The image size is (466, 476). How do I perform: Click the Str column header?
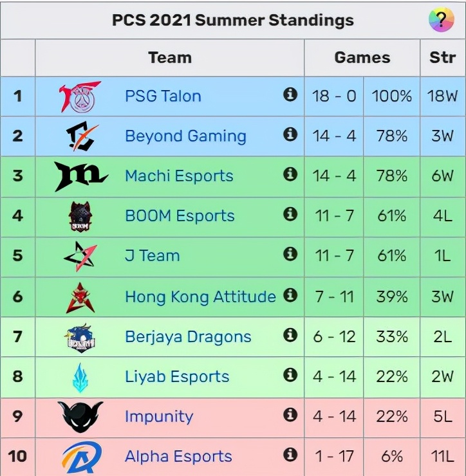tap(442, 57)
